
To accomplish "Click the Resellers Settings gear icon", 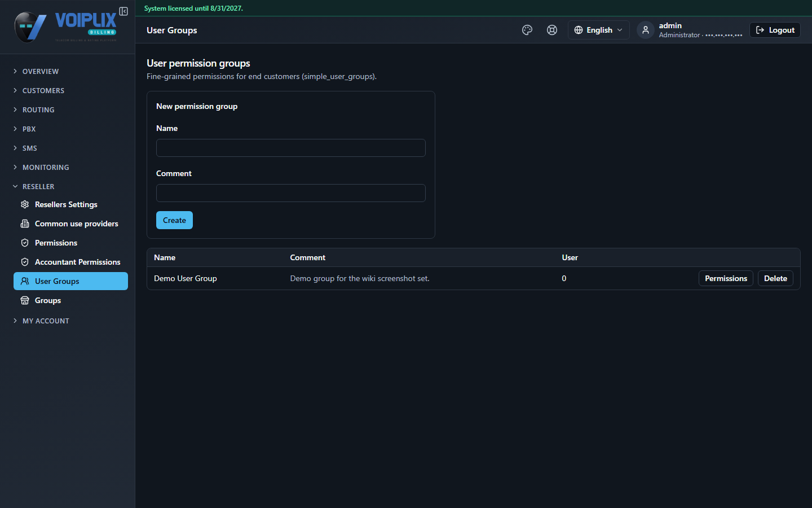I will click(x=25, y=204).
